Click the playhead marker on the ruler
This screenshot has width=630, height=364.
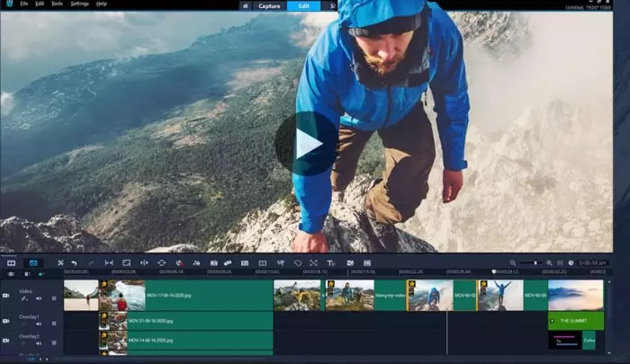coord(494,271)
